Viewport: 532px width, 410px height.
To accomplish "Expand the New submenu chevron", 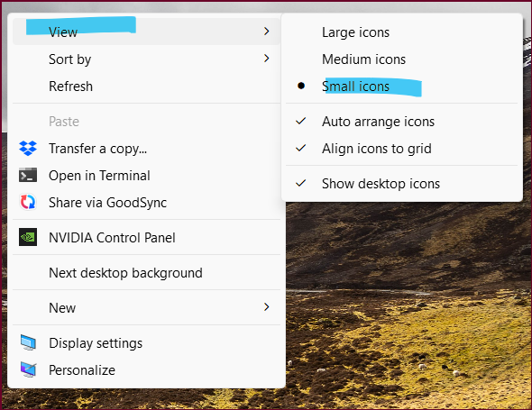I will pos(267,307).
